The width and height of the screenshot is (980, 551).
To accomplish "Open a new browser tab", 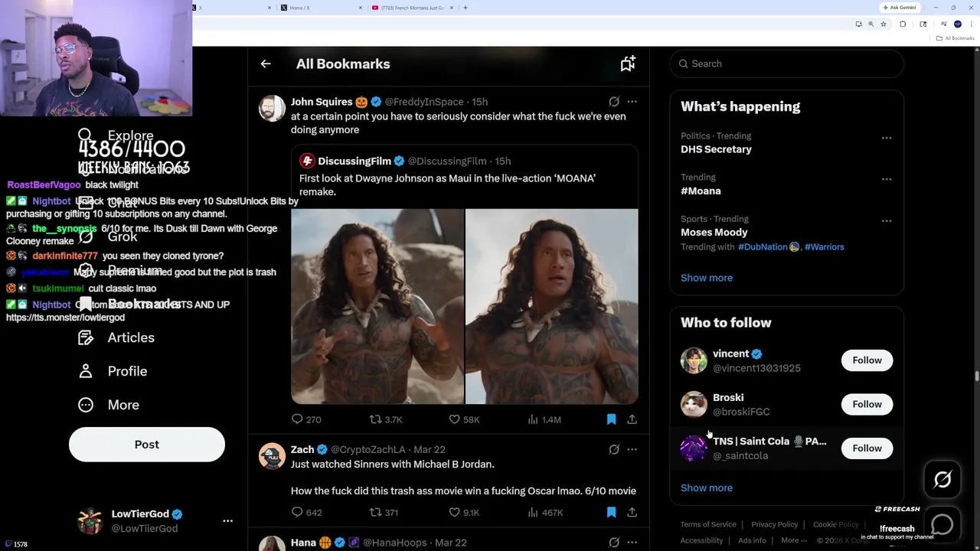I will [x=465, y=8].
